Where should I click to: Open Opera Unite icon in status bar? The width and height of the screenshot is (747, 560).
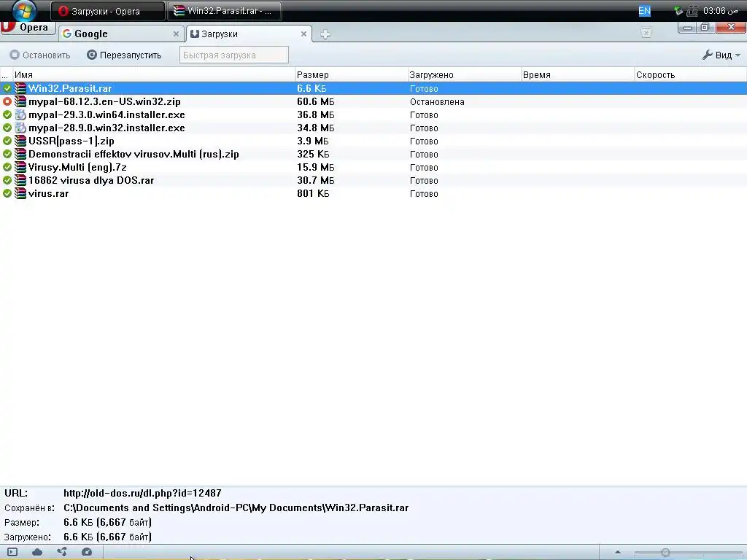[x=62, y=552]
